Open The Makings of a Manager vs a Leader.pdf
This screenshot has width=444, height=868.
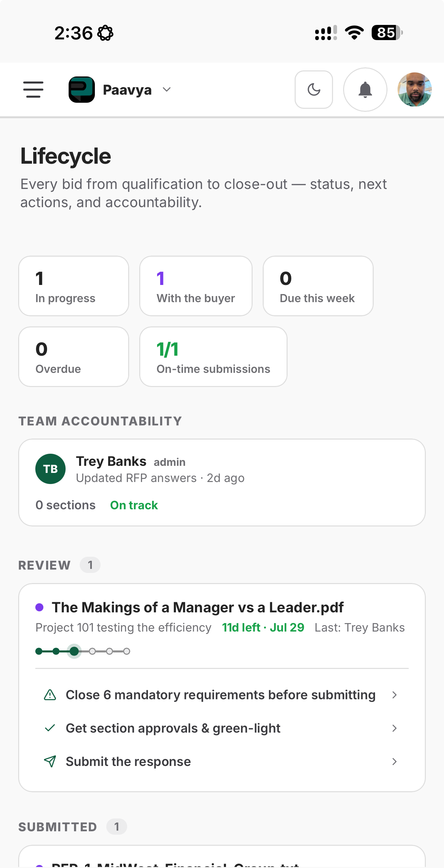[197, 607]
